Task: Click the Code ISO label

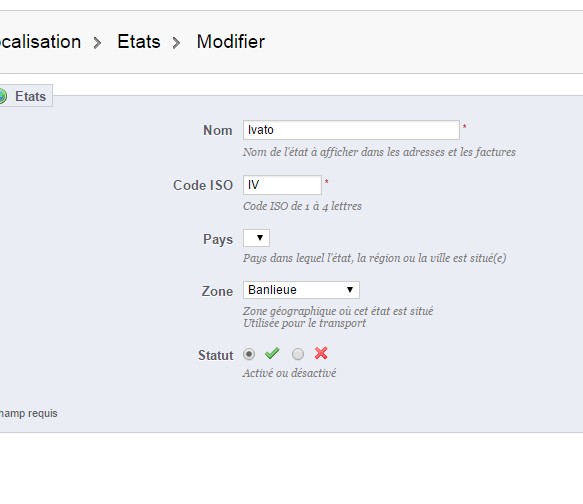Action: pyautogui.click(x=203, y=185)
